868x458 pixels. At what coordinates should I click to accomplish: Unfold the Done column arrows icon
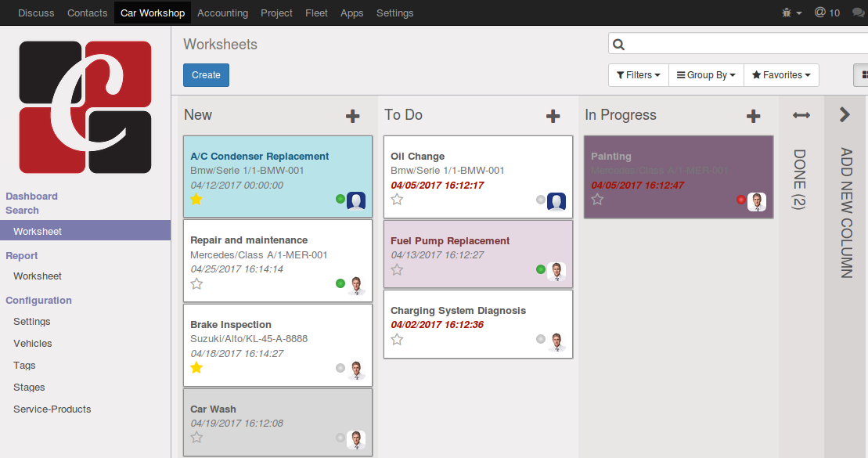[x=801, y=115]
